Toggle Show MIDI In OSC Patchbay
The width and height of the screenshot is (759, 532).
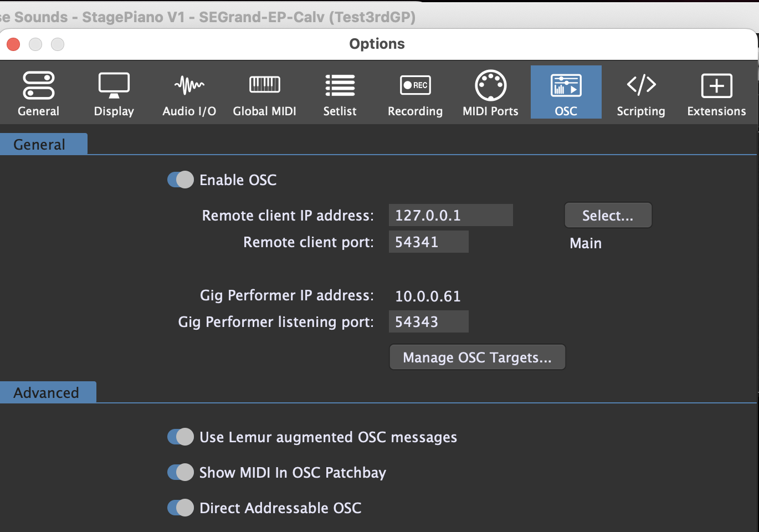181,472
